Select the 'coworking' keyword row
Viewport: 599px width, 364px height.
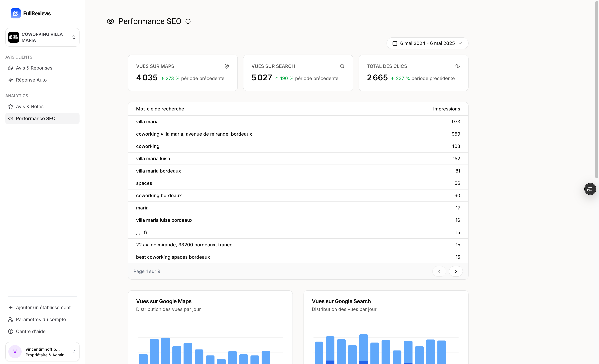[x=298, y=146]
